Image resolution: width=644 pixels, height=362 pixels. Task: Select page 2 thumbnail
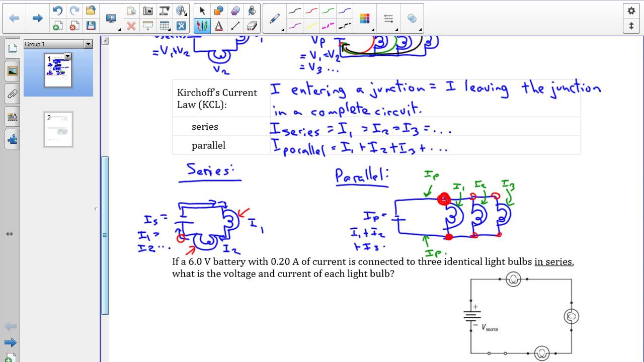point(58,129)
